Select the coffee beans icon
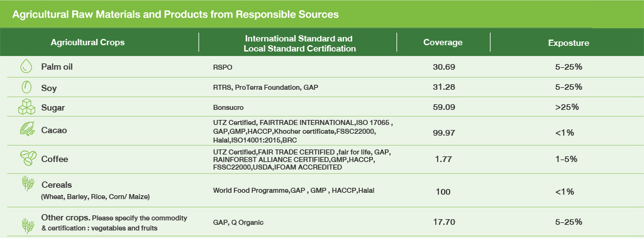644x238 pixels. [28, 158]
